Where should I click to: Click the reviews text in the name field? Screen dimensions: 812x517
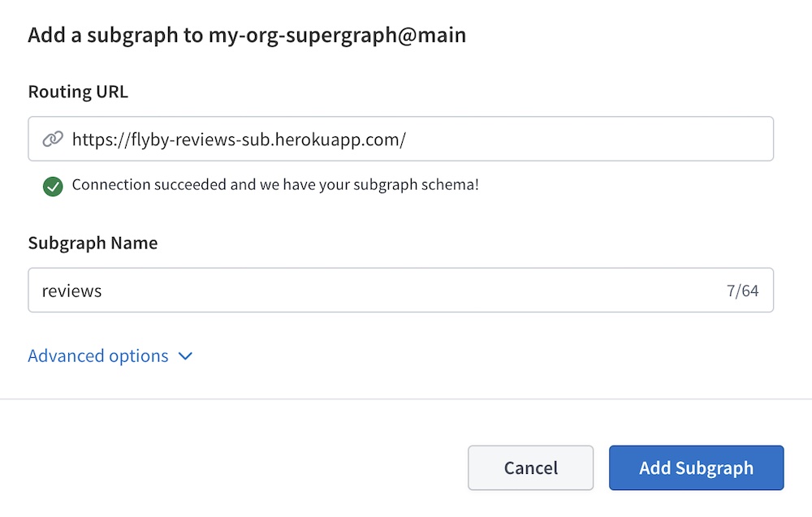(71, 290)
